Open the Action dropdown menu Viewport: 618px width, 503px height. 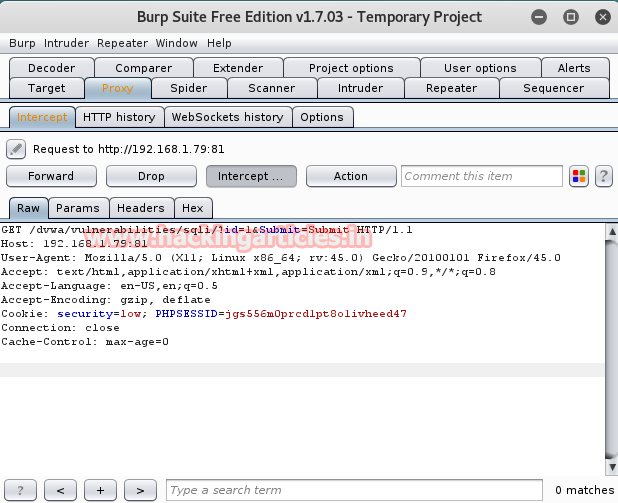[x=351, y=176]
